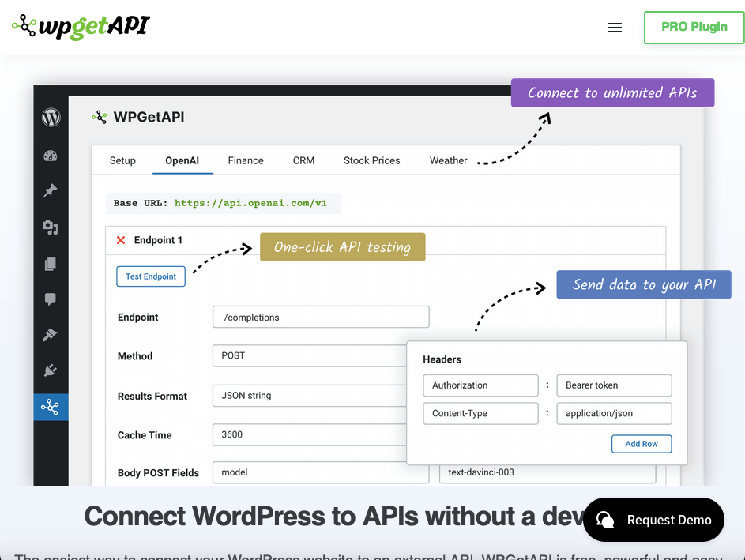This screenshot has width=745, height=560.
Task: Click the PRO Plugin button
Action: point(694,27)
